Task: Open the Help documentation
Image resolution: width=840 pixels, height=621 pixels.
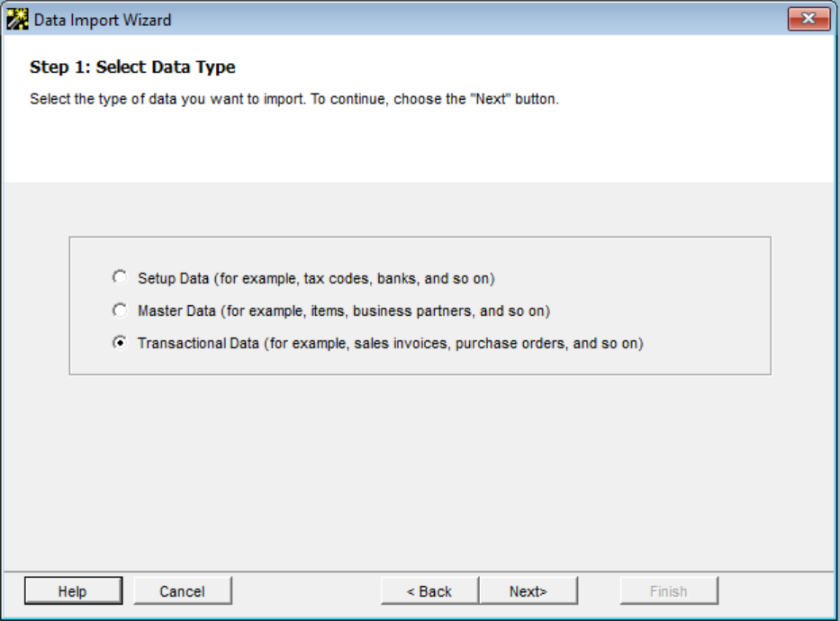Action: [74, 591]
